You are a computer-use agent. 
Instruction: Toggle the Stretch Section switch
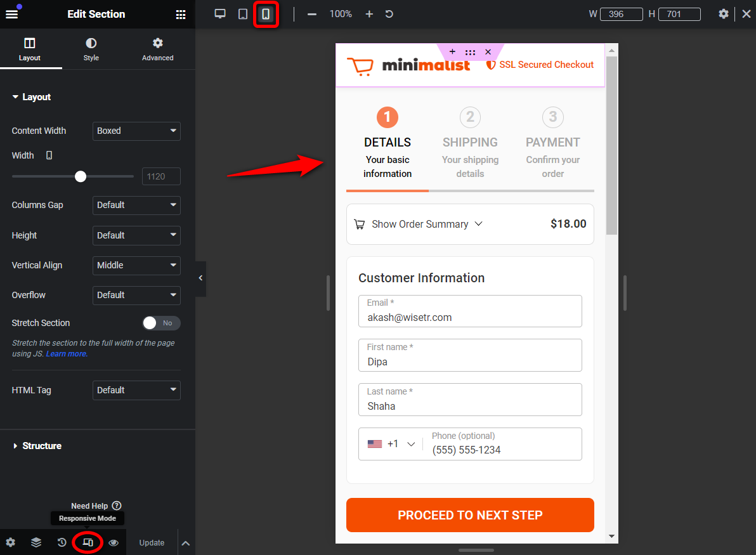(x=162, y=323)
